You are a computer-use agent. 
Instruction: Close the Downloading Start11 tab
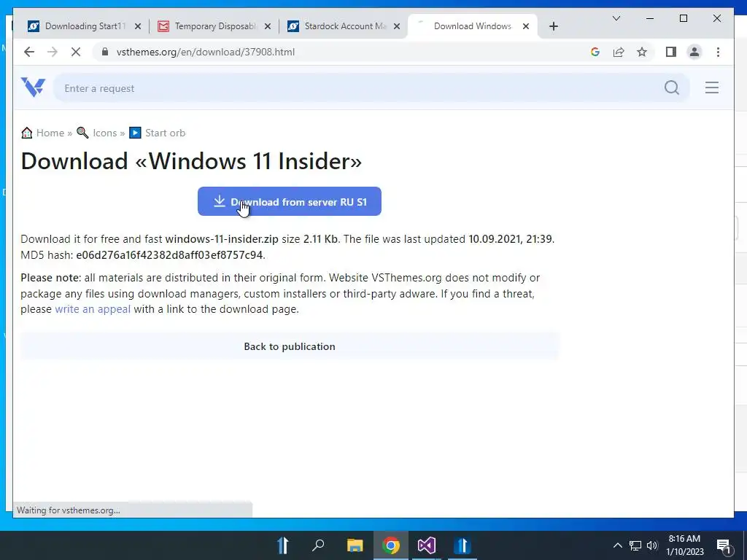click(x=138, y=26)
